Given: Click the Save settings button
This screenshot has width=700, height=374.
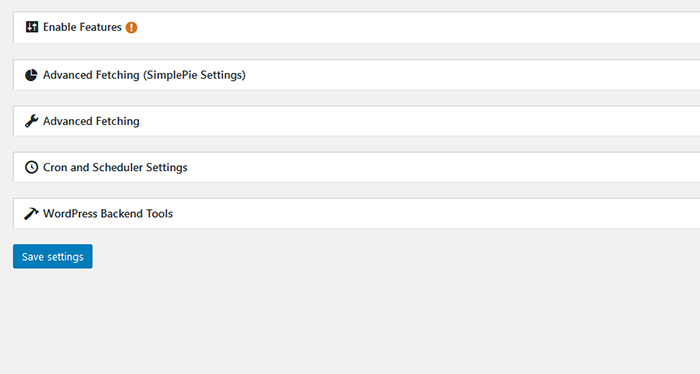Looking at the screenshot, I should click(53, 256).
